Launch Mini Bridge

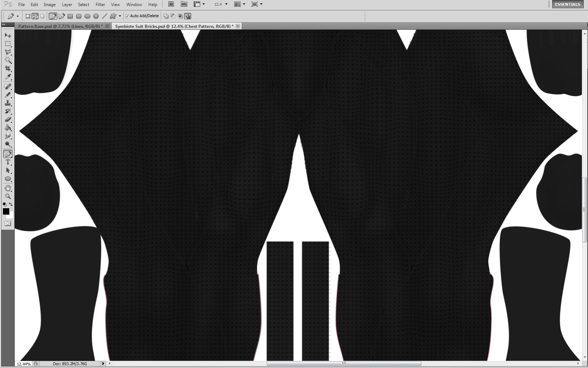[184, 4]
